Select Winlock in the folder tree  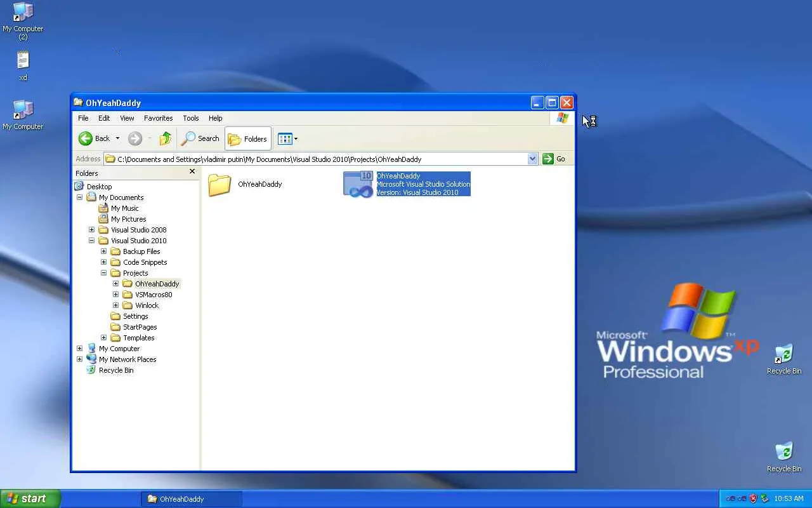(147, 305)
